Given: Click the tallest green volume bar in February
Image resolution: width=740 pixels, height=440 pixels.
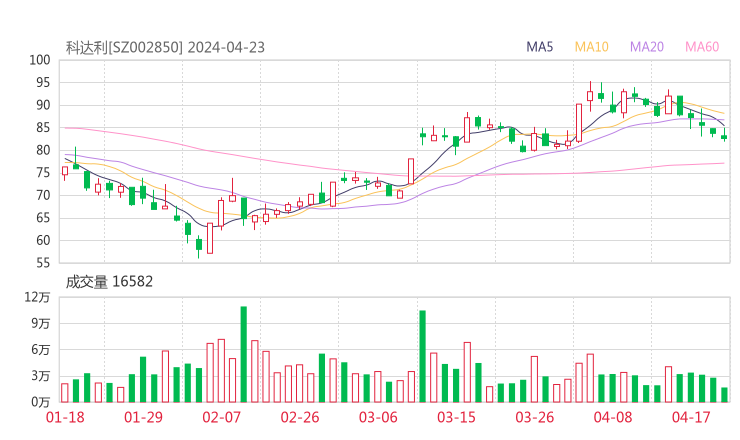Looking at the screenshot, I should pos(244,355).
